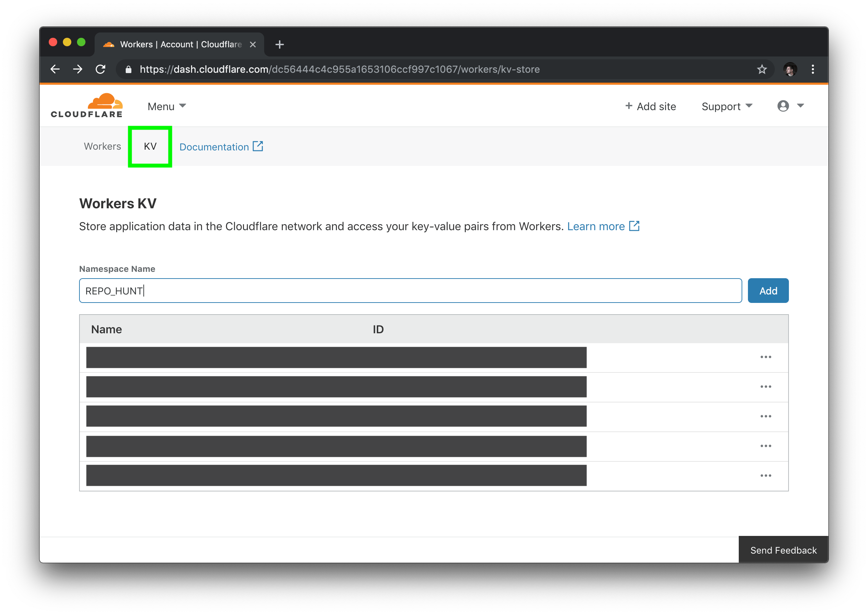
Task: Focus the Namespace Name input field
Action: [x=410, y=291]
